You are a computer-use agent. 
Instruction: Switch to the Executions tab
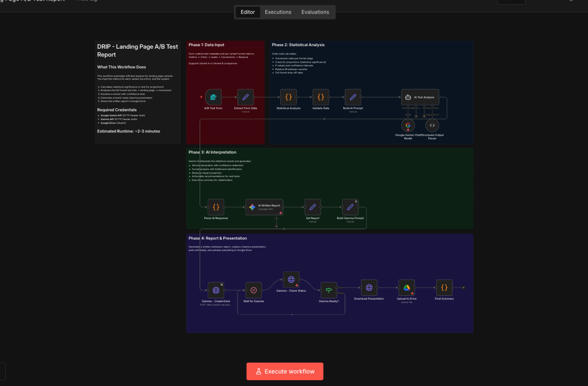pos(278,12)
